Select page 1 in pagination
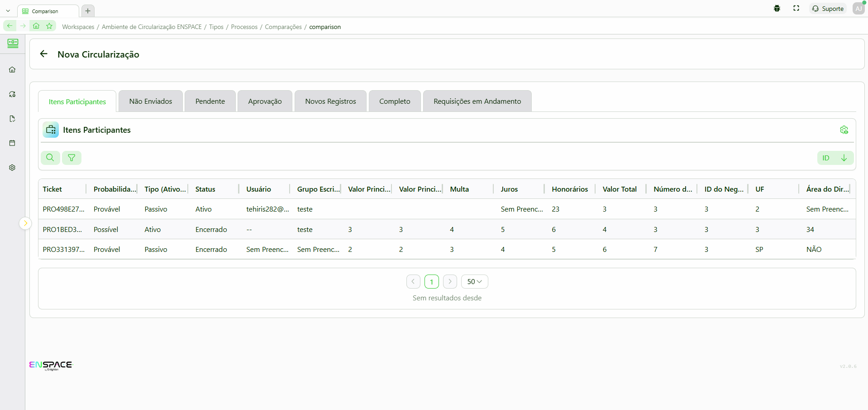Image resolution: width=868 pixels, height=410 pixels. [431, 282]
